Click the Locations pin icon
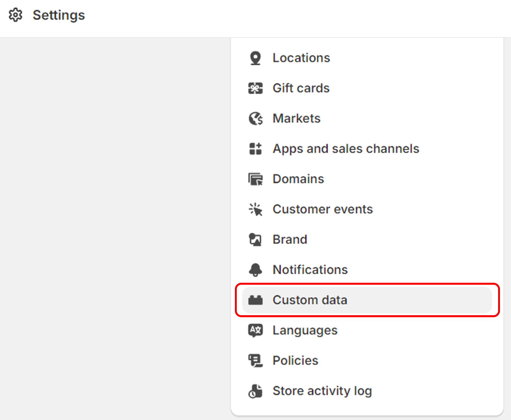 255,58
